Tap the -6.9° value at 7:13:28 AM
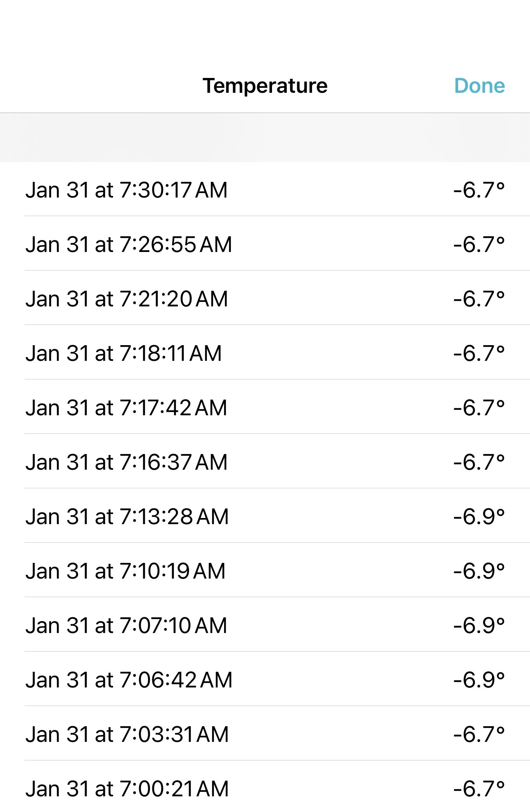Screen dimensions: 530x812 [479, 517]
